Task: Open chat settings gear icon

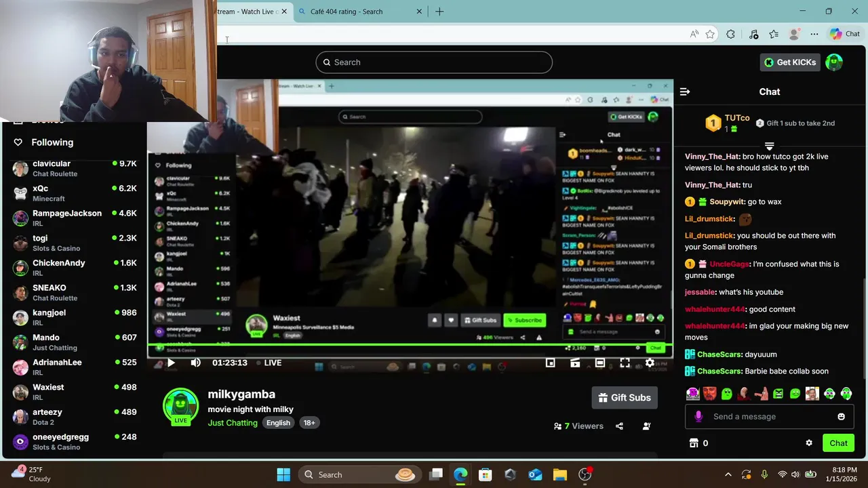Action: (809, 443)
